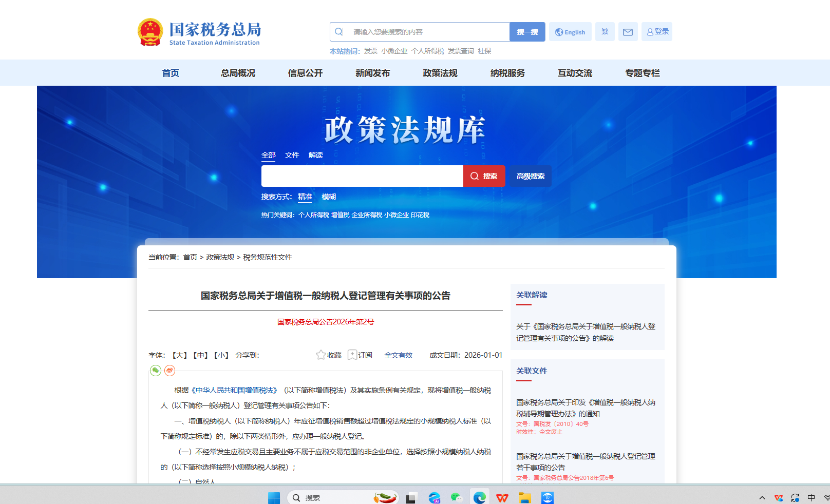Switch to traditional Chinese with 繁 icon
830x504 pixels.
pyautogui.click(x=605, y=32)
